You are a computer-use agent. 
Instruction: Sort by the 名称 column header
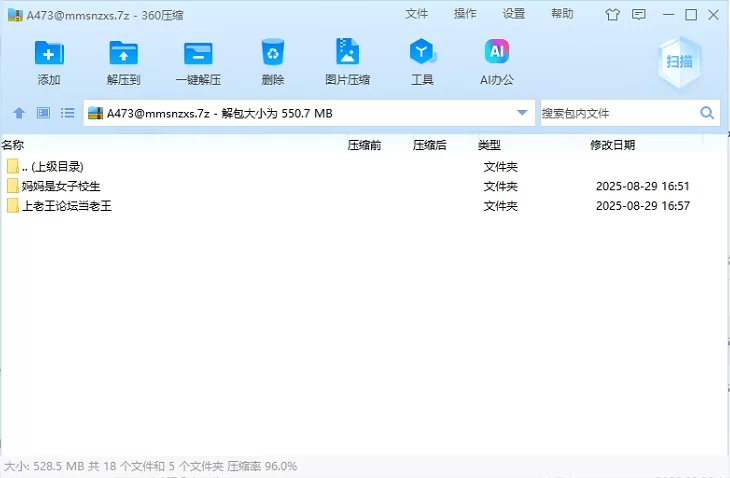[x=13, y=145]
